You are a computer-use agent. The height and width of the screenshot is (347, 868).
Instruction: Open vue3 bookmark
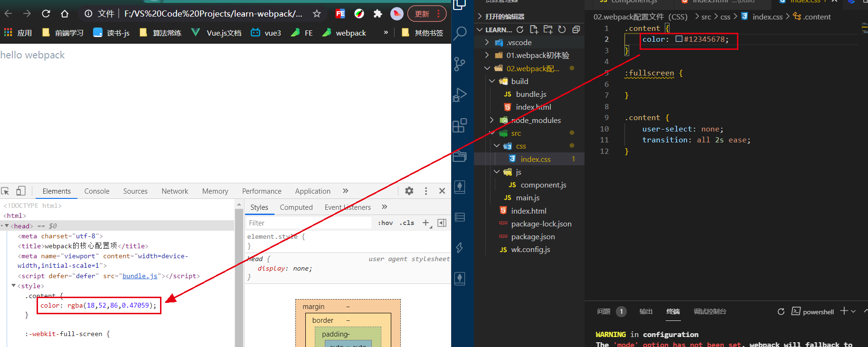[266, 33]
